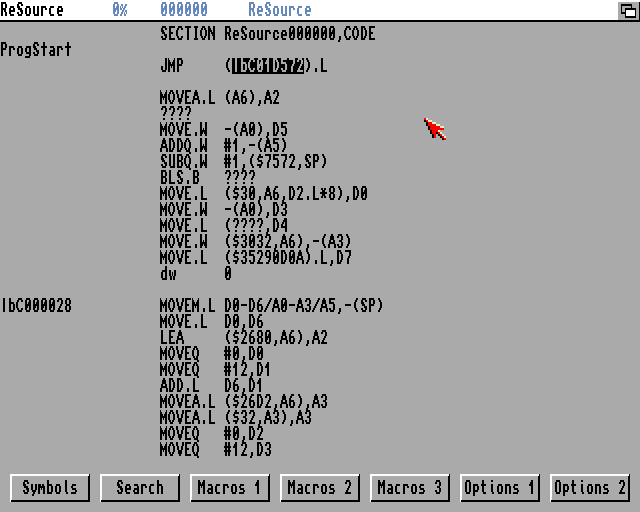640x512 pixels.
Task: Click MOVEQ #0,D2 line
Action: (212, 434)
